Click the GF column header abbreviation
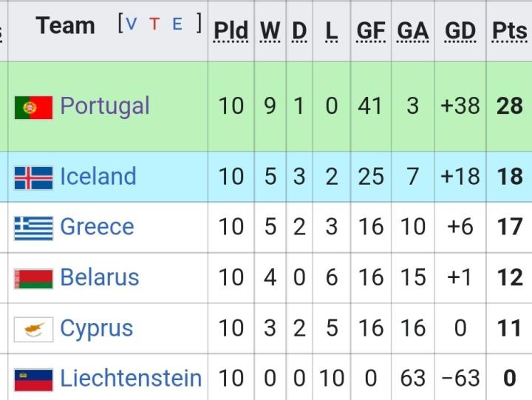The height and width of the screenshot is (400, 532). click(x=370, y=30)
